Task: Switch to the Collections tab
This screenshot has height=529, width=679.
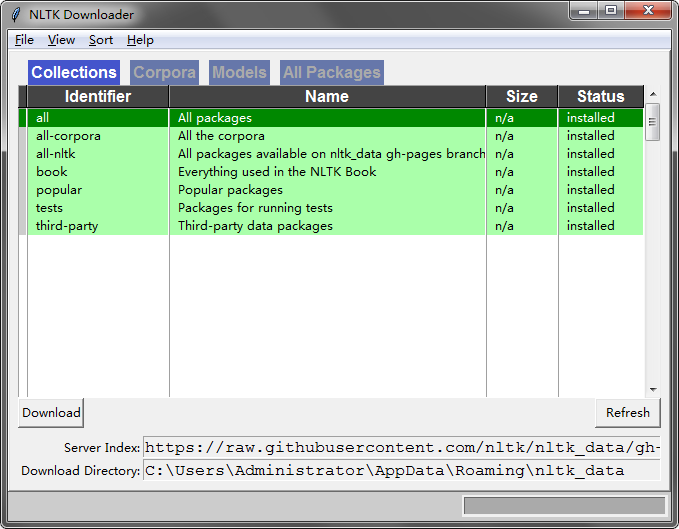Action: [74, 72]
